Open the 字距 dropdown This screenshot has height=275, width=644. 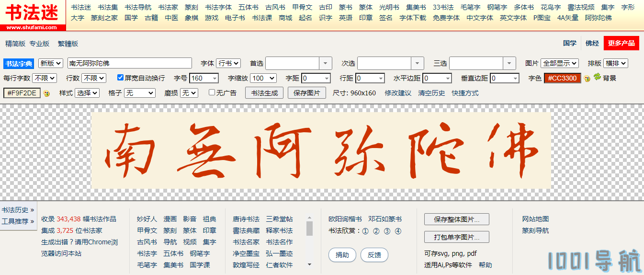coord(316,78)
